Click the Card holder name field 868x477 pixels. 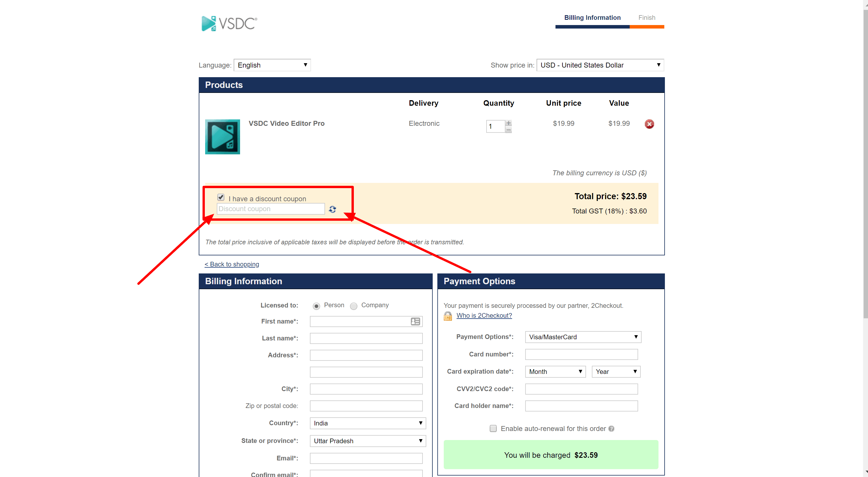(x=581, y=406)
